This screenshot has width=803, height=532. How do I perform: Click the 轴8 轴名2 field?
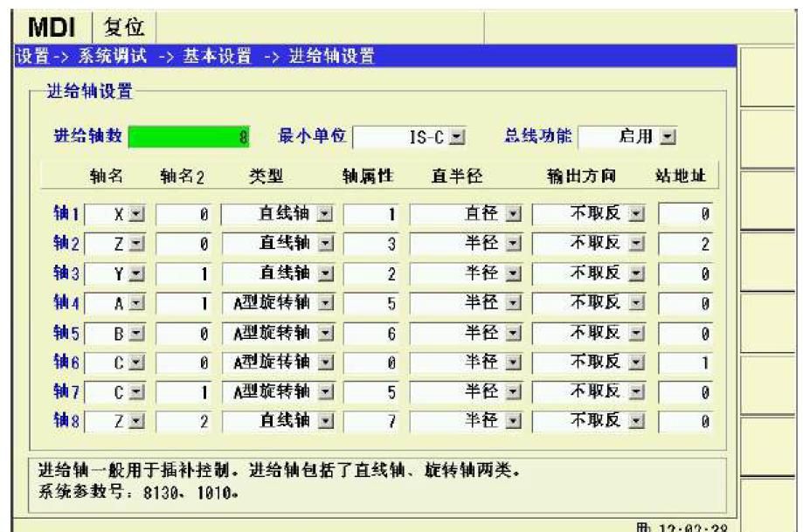184,422
